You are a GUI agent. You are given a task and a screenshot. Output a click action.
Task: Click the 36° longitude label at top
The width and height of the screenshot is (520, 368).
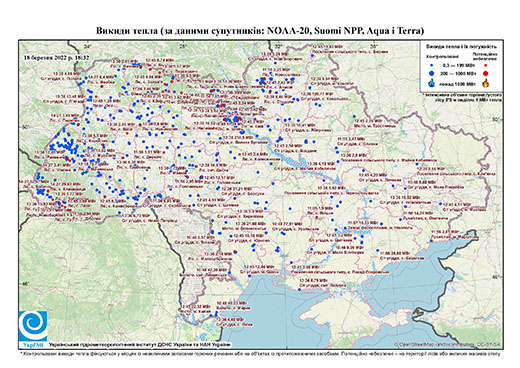tap(374, 46)
